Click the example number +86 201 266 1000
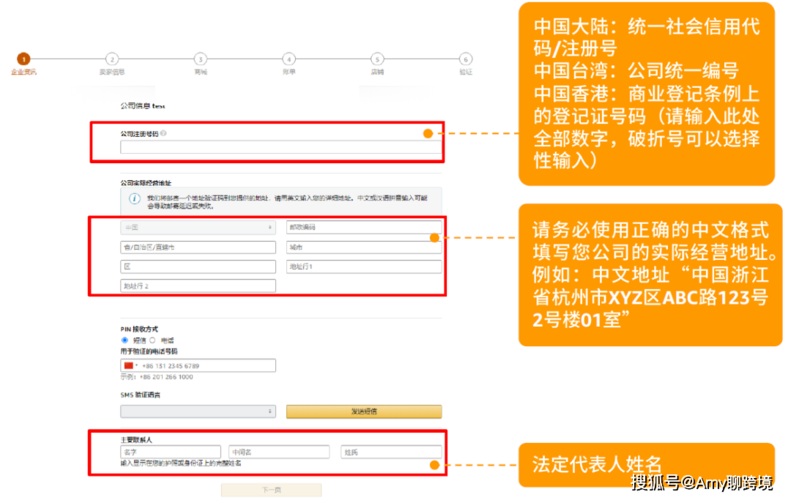 tap(166, 377)
